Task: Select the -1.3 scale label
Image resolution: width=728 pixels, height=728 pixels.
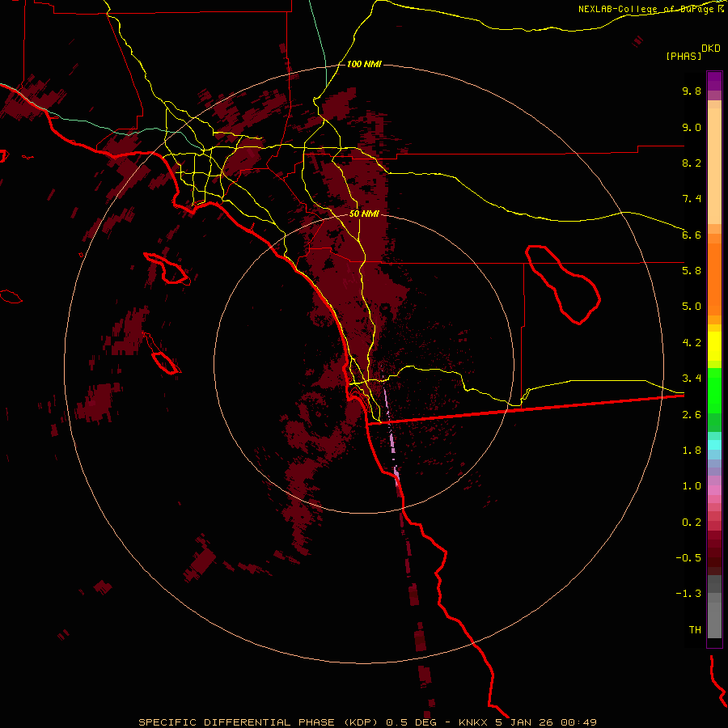Action: point(688,594)
